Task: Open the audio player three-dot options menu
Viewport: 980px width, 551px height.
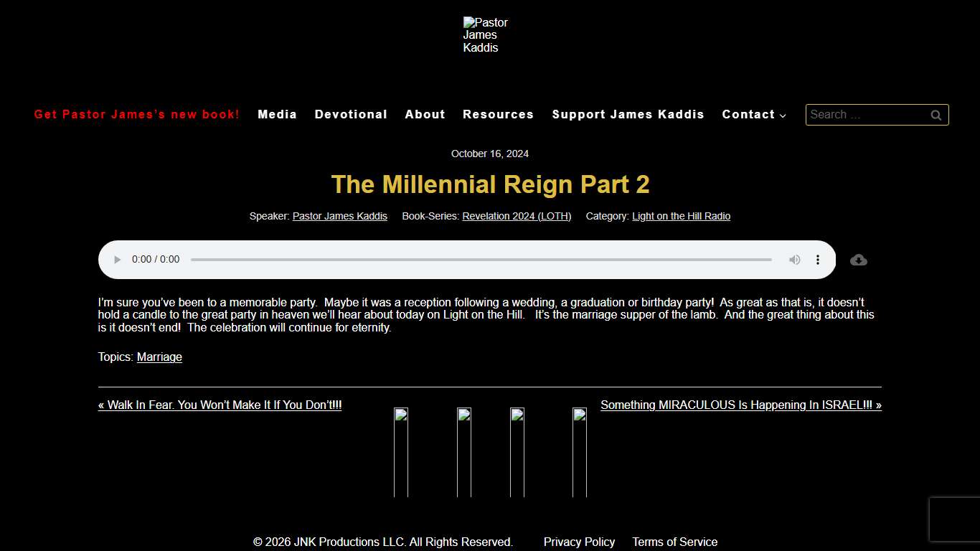Action: tap(818, 260)
